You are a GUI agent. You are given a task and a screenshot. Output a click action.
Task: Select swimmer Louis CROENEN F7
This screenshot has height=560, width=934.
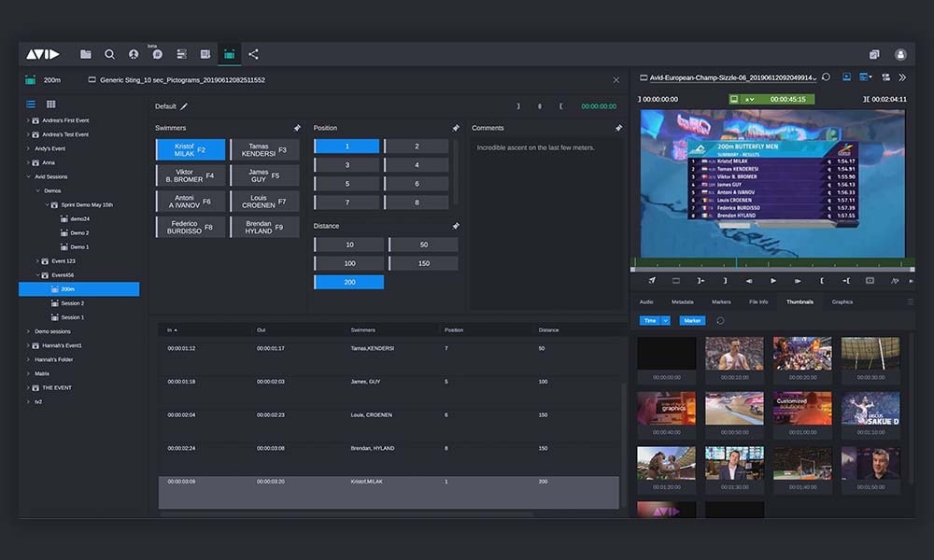click(265, 202)
